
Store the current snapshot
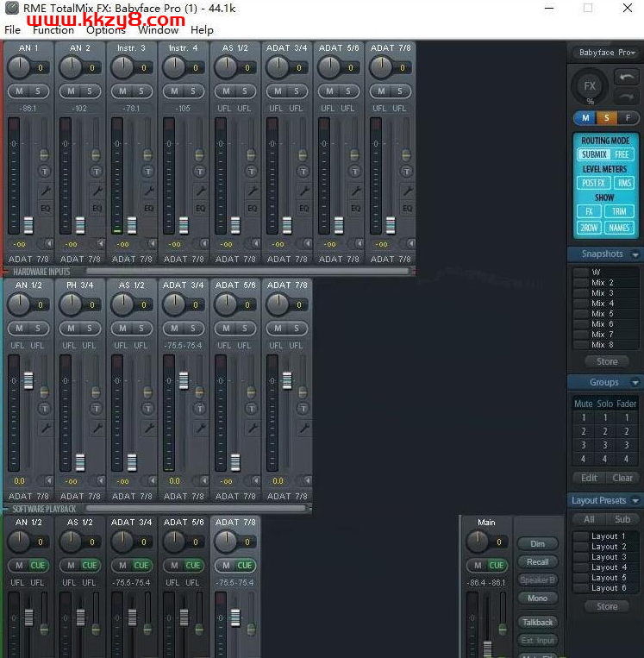click(x=607, y=361)
